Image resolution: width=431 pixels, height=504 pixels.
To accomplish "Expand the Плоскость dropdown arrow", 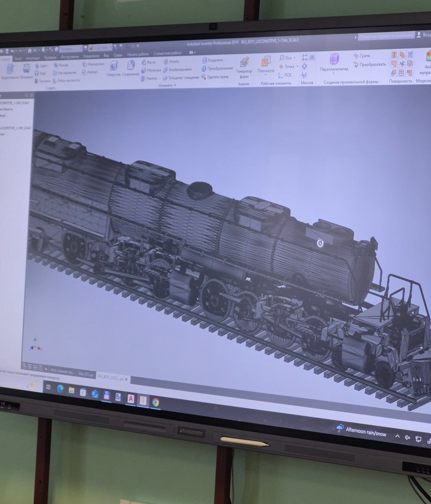I will point(266,76).
